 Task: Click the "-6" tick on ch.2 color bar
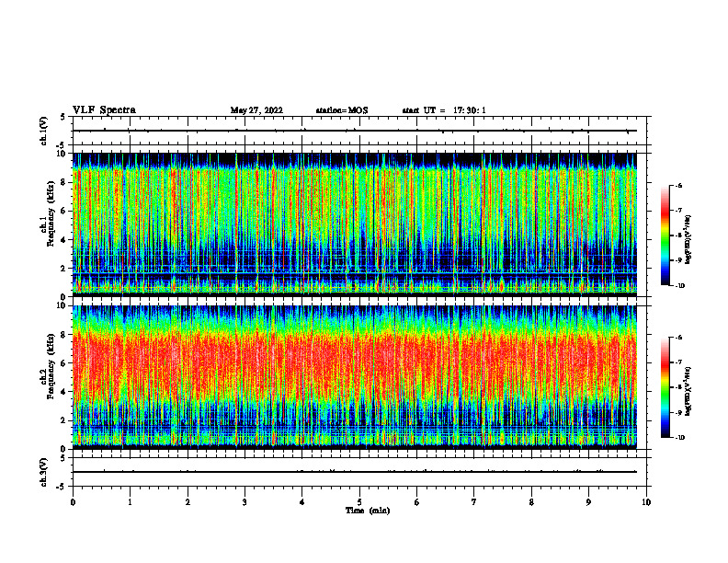click(678, 338)
